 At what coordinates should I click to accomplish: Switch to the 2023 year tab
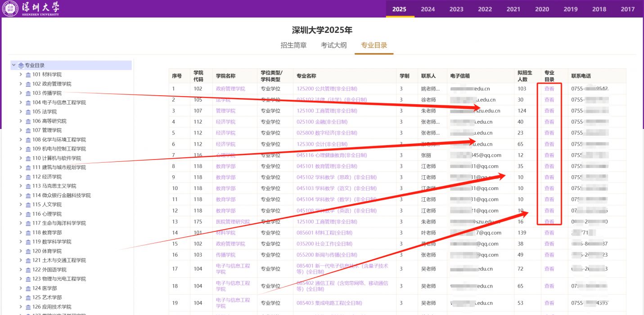(x=456, y=9)
